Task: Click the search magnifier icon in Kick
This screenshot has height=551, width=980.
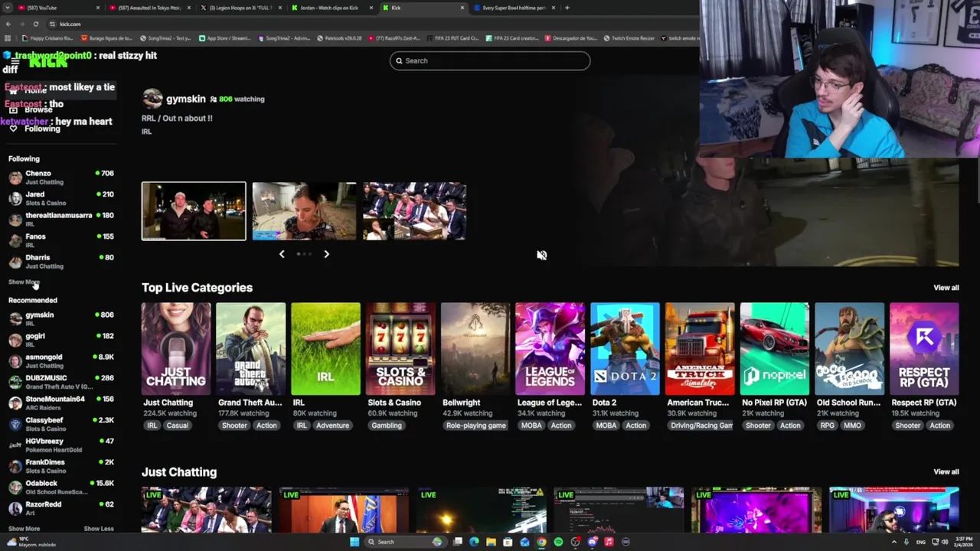Action: (x=399, y=60)
